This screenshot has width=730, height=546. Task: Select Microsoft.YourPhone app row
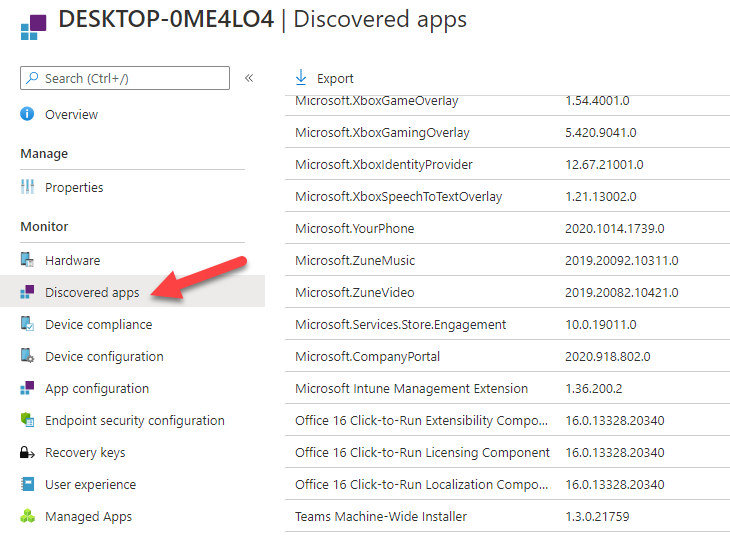[x=507, y=229]
